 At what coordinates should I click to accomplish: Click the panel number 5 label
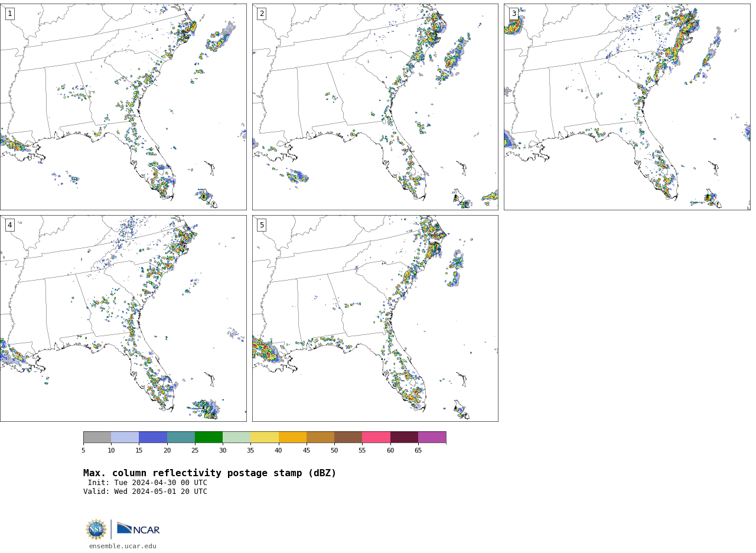262,225
